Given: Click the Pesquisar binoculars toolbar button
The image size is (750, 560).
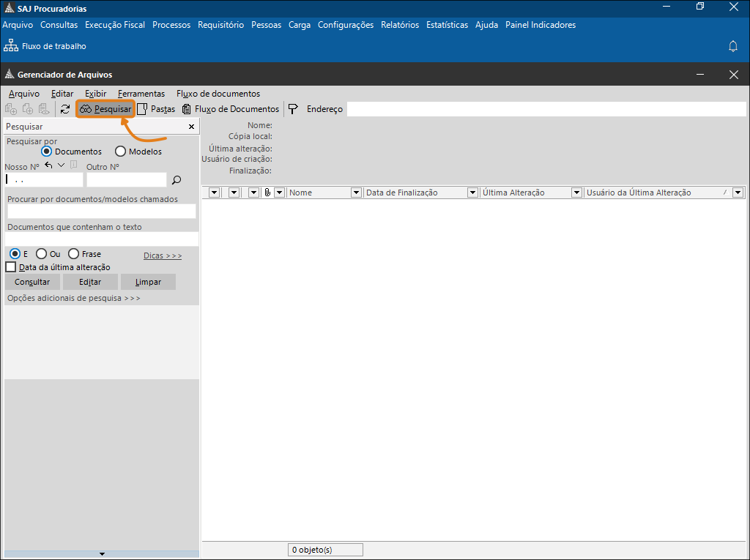Looking at the screenshot, I should [x=105, y=109].
